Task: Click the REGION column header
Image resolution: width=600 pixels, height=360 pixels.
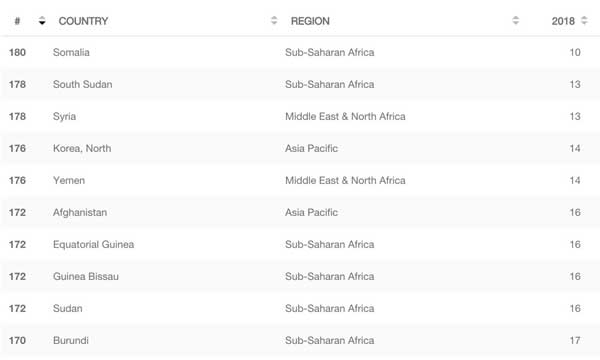Action: [310, 21]
